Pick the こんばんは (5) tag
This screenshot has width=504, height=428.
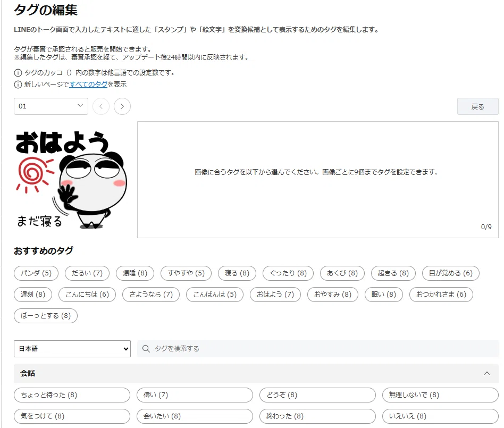215,295
